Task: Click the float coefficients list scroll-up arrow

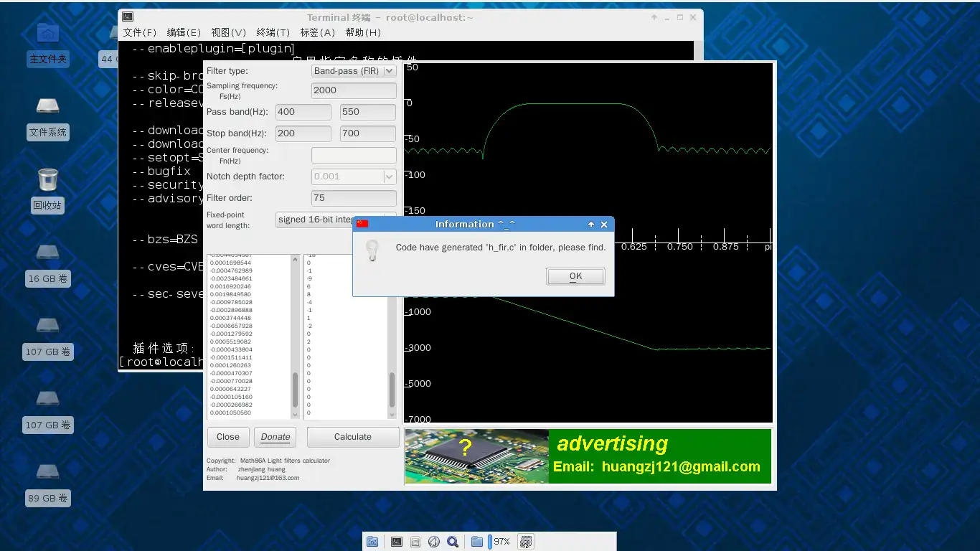Action: 295,258
